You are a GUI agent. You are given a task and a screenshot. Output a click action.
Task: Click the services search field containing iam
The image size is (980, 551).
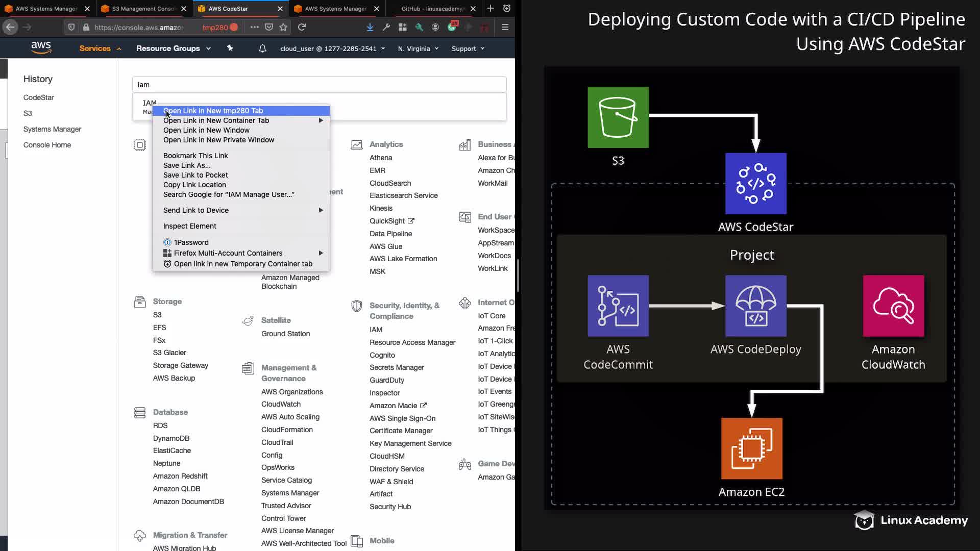(x=319, y=85)
